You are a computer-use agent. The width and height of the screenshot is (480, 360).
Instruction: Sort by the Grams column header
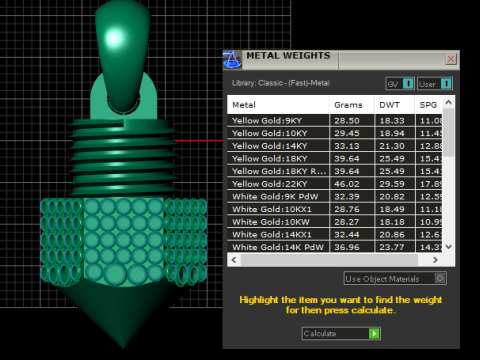coord(352,105)
